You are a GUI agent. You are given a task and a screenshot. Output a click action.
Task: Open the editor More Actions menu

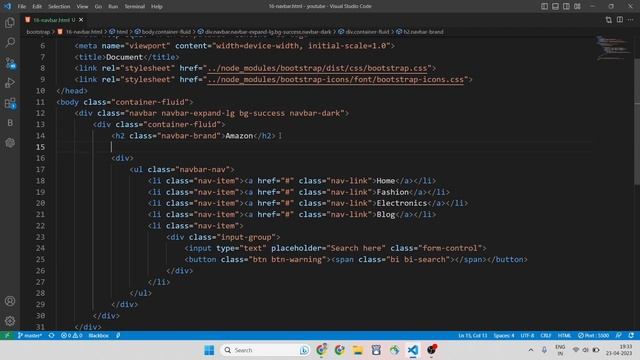pyautogui.click(x=631, y=20)
